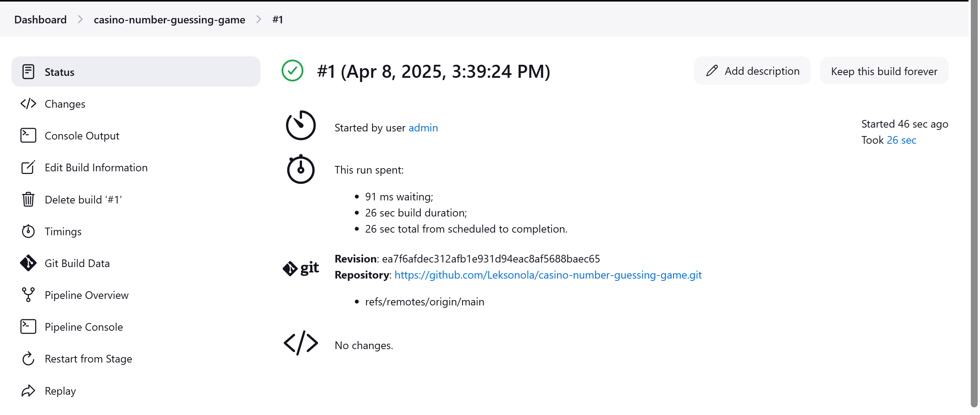Screen dimensions: 980x415
Task: Click the Replay share-arrow icon
Action: tap(28, 390)
